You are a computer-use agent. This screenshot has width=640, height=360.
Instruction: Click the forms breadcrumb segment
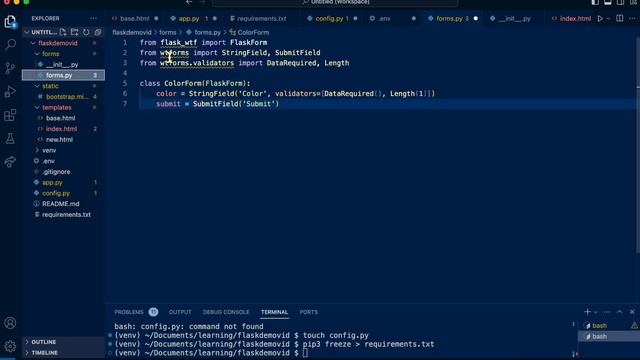click(167, 32)
